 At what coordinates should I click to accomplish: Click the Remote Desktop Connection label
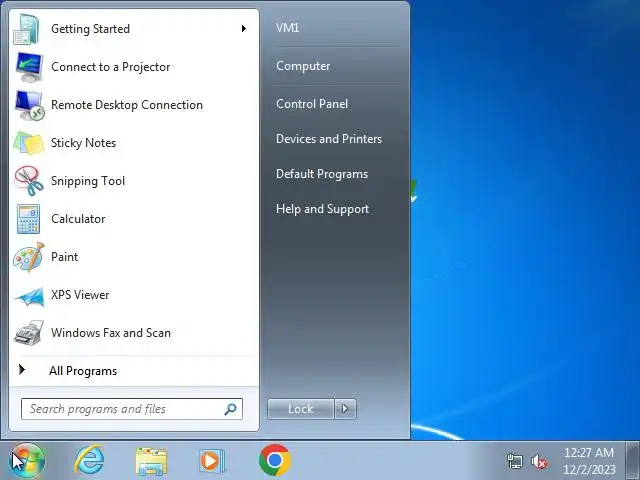click(x=127, y=105)
